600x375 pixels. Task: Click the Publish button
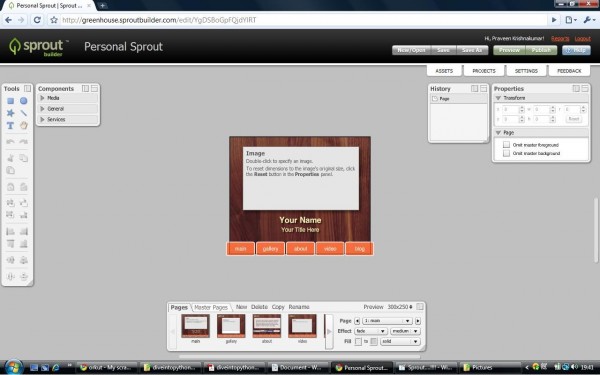[541, 50]
